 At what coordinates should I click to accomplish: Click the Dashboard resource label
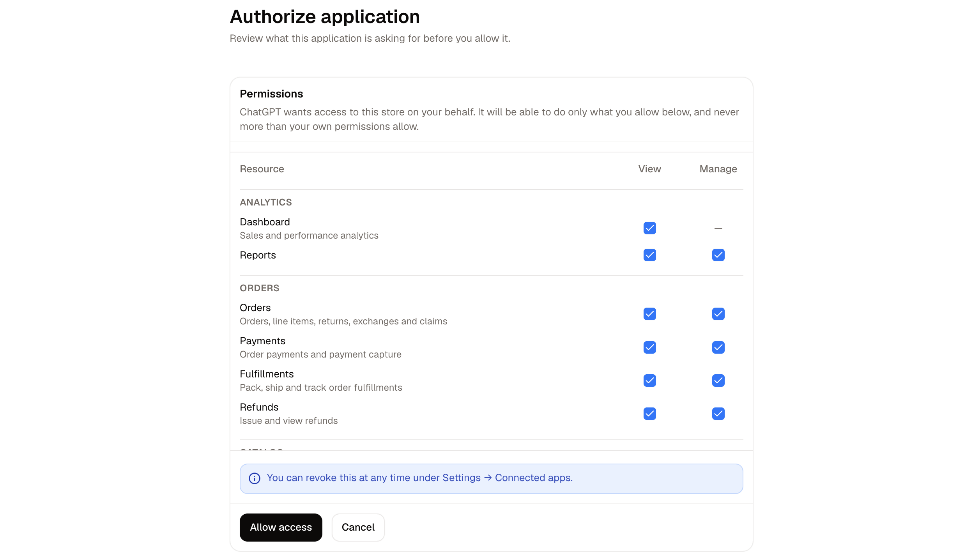click(265, 222)
